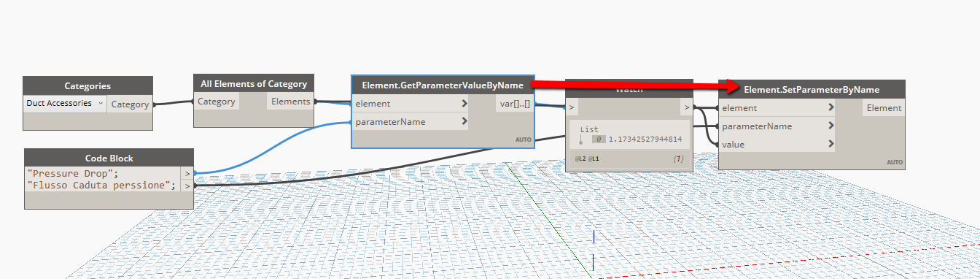Click Elements output port on All Elements node
The height and width of the screenshot is (279, 980).
291,102
